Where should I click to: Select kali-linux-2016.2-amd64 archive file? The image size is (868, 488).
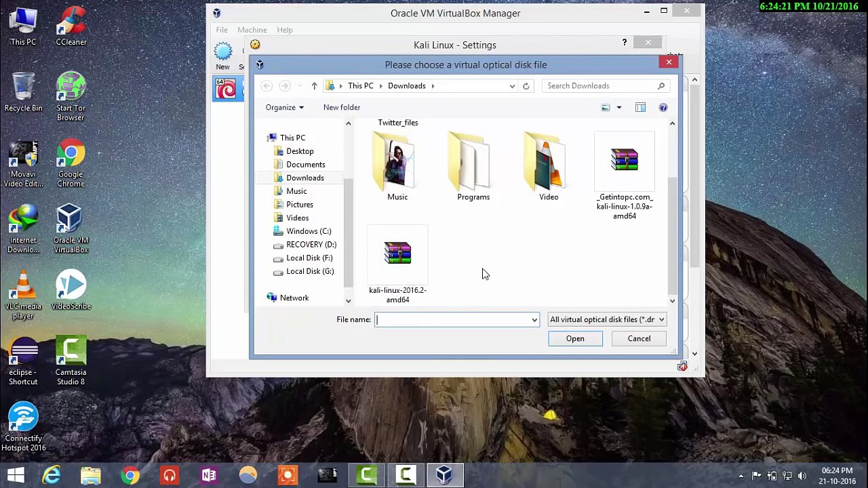pos(398,266)
